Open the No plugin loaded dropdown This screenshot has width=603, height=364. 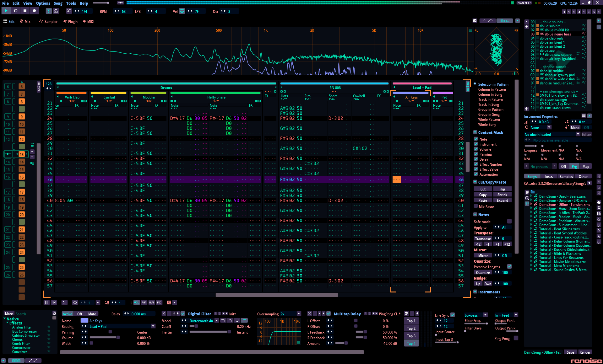click(x=578, y=134)
